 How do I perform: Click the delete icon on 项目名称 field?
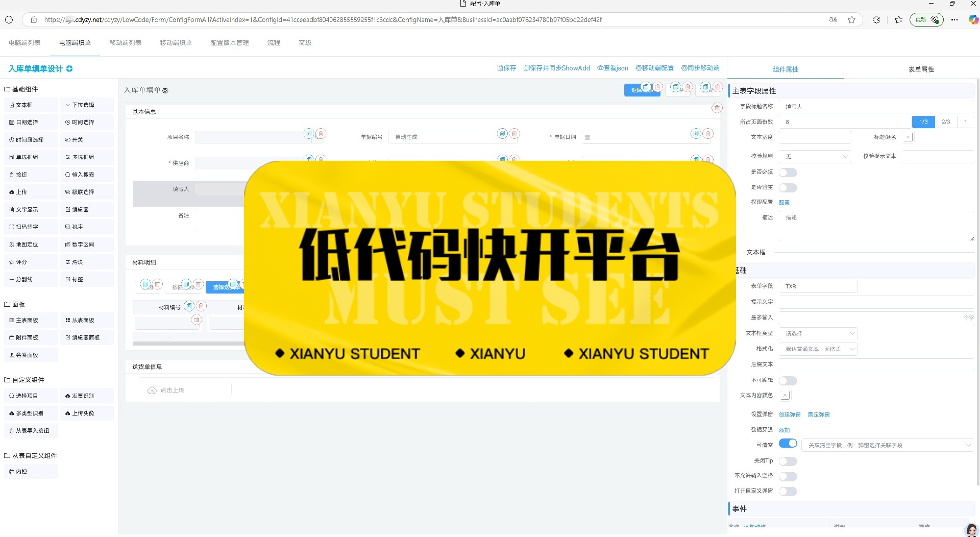tap(321, 134)
